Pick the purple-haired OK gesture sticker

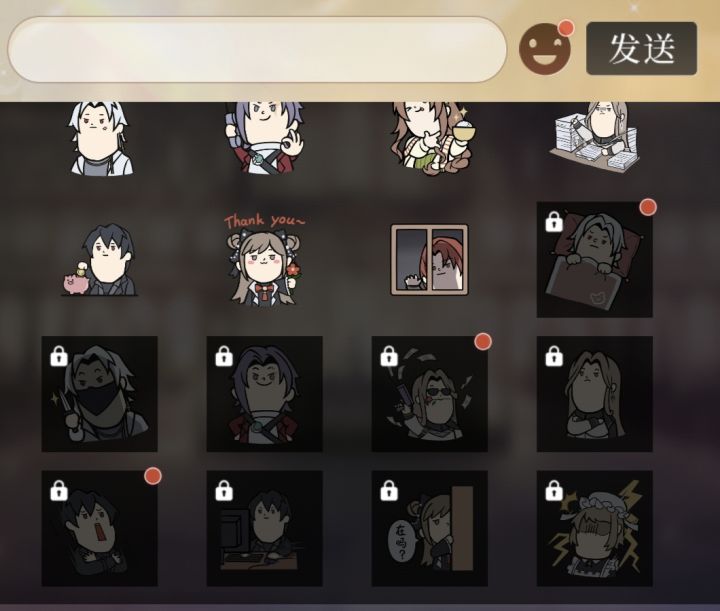pyautogui.click(x=265, y=138)
